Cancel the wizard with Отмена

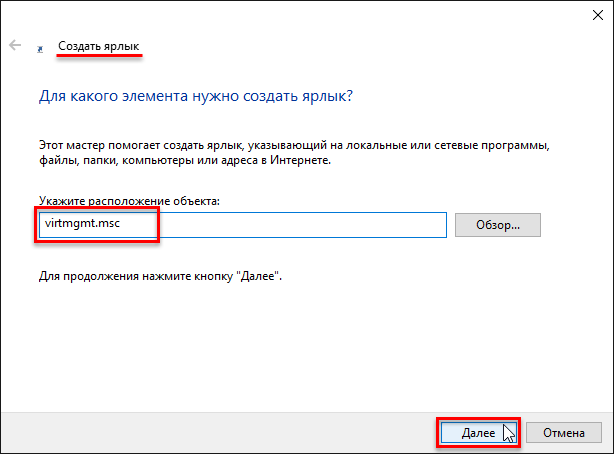click(x=563, y=432)
